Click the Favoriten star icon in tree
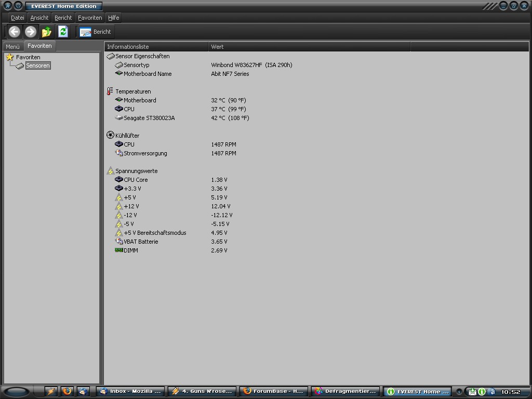 10,57
